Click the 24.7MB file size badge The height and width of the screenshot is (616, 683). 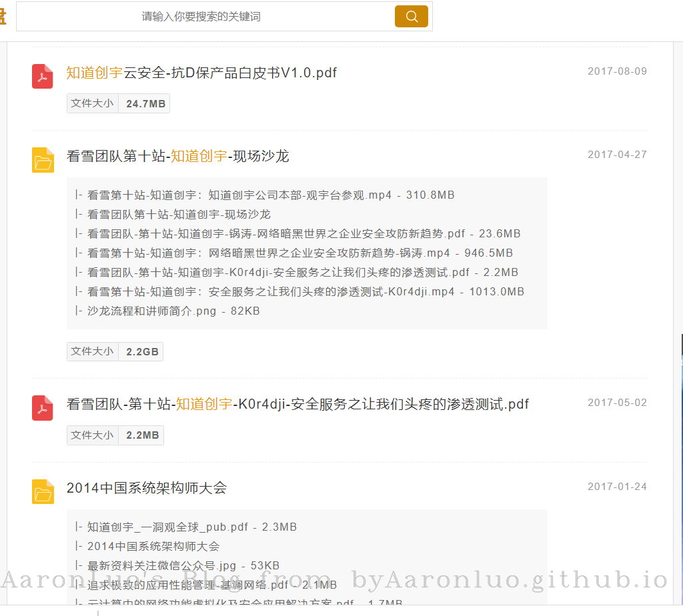coord(145,103)
